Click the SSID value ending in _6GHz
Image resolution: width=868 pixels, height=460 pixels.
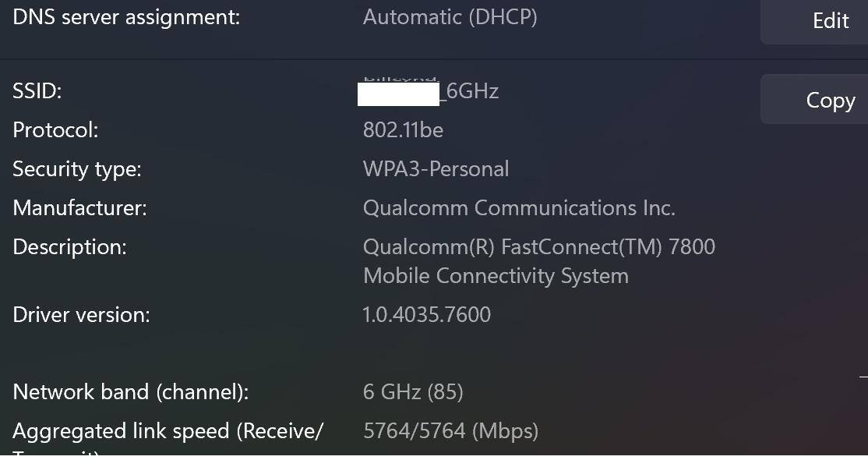point(430,92)
